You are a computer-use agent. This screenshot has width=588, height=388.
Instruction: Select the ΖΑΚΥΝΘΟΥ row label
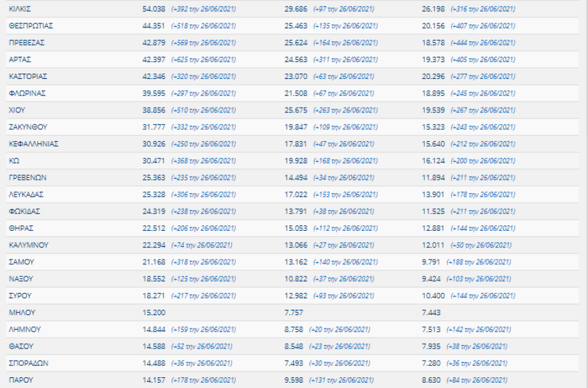tap(28, 127)
